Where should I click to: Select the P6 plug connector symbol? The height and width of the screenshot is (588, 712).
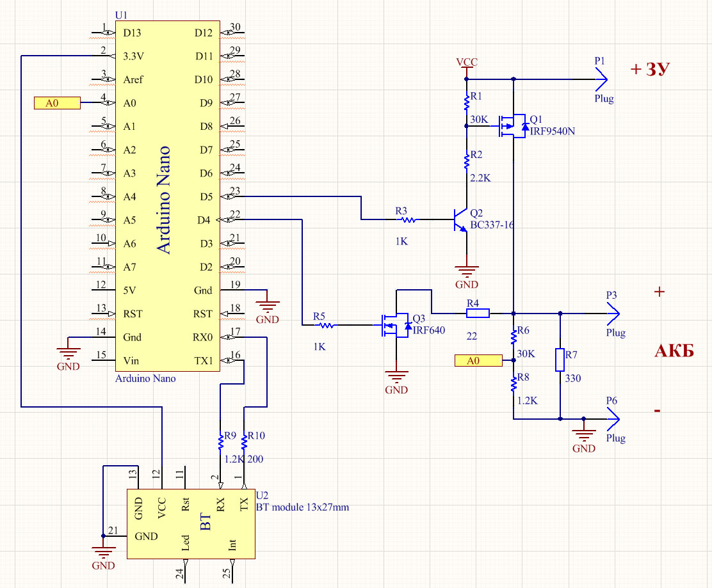click(613, 418)
